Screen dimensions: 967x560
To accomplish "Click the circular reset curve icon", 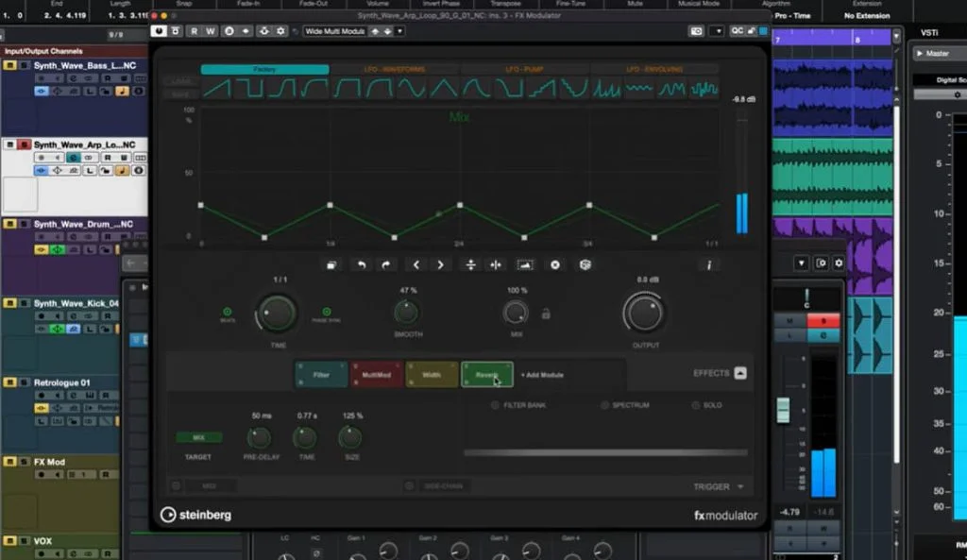I will point(555,265).
